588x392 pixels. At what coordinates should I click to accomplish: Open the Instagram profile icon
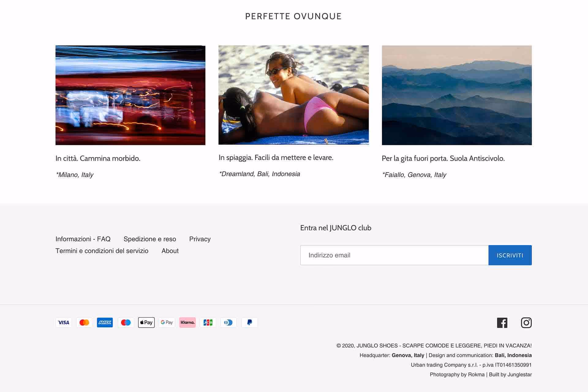[x=526, y=323]
